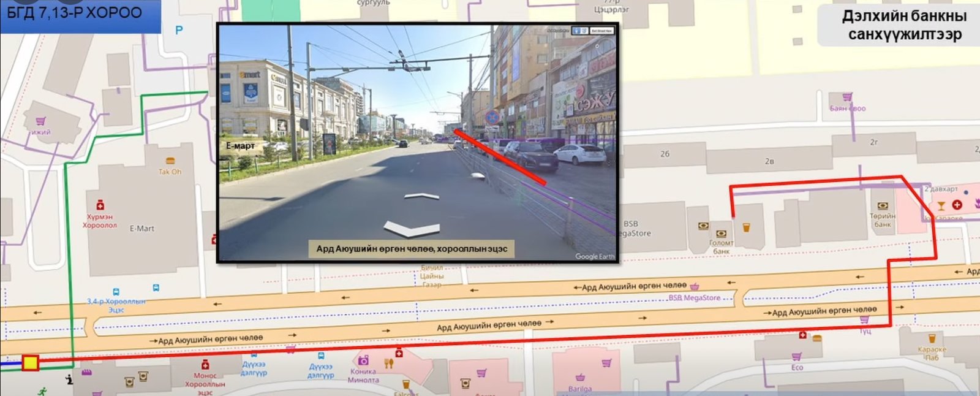Screen dimensions: 980x396
Task: Click the Exit Street View button
Action: pyautogui.click(x=601, y=31)
